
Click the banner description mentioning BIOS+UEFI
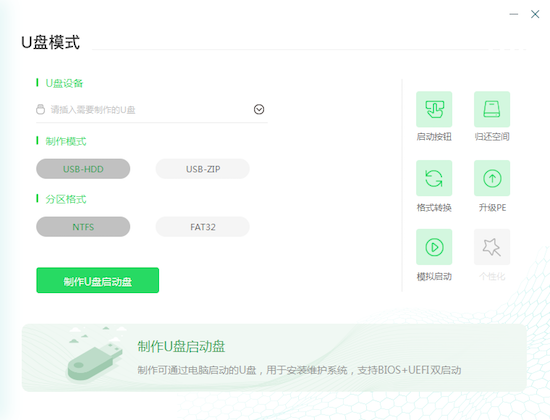click(299, 370)
